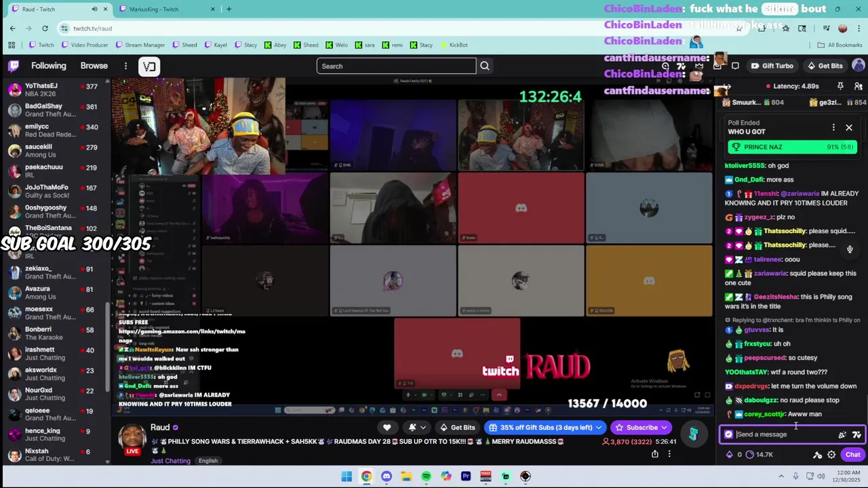This screenshot has height=488, width=868.
Task: Click the magnifier search button
Action: pyautogui.click(x=485, y=66)
